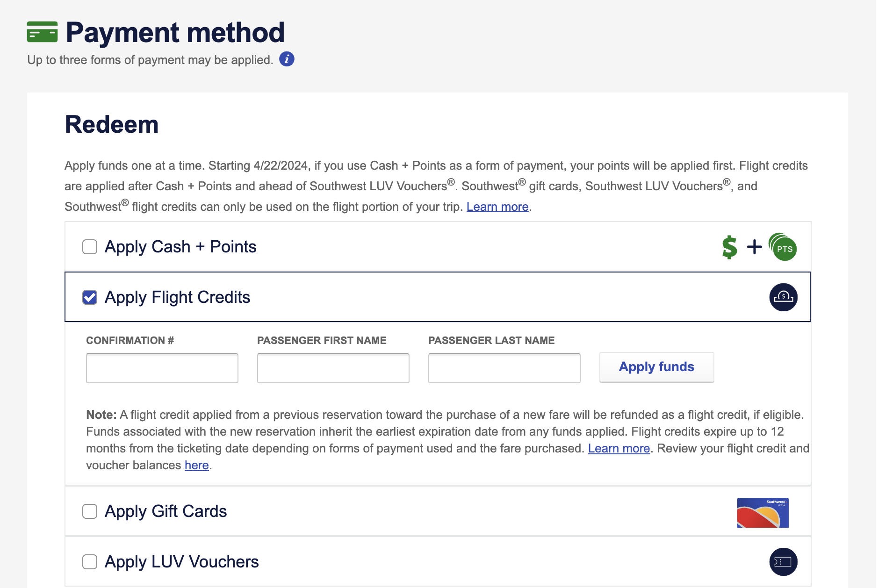Click the Learn more link in the note
This screenshot has width=878, height=588.
619,448
